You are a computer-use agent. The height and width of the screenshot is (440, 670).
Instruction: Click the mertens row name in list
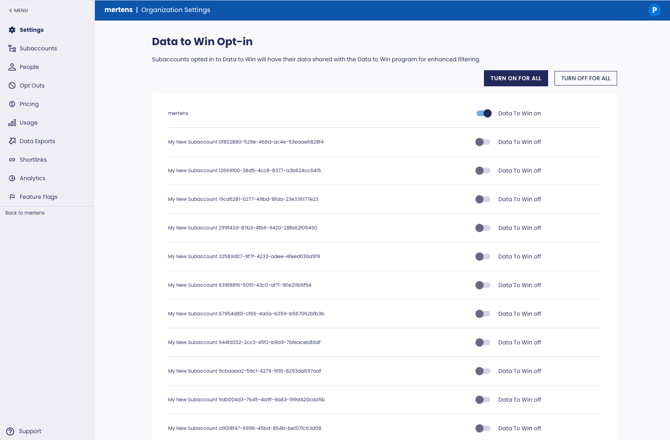pyautogui.click(x=178, y=113)
